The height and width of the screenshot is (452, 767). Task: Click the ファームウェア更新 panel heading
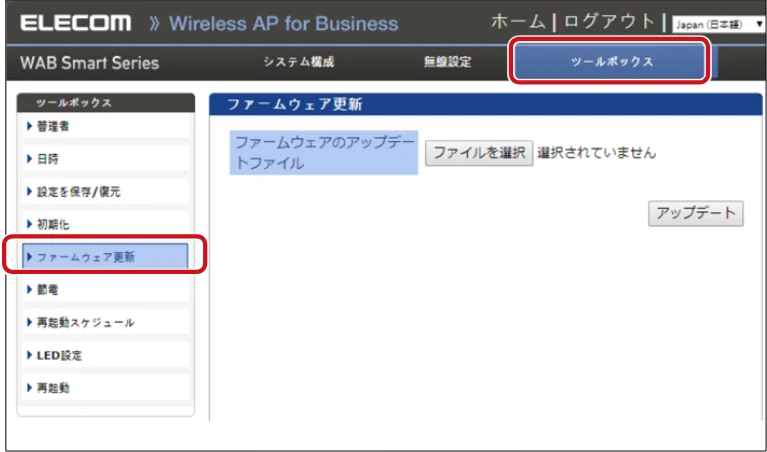tap(294, 105)
